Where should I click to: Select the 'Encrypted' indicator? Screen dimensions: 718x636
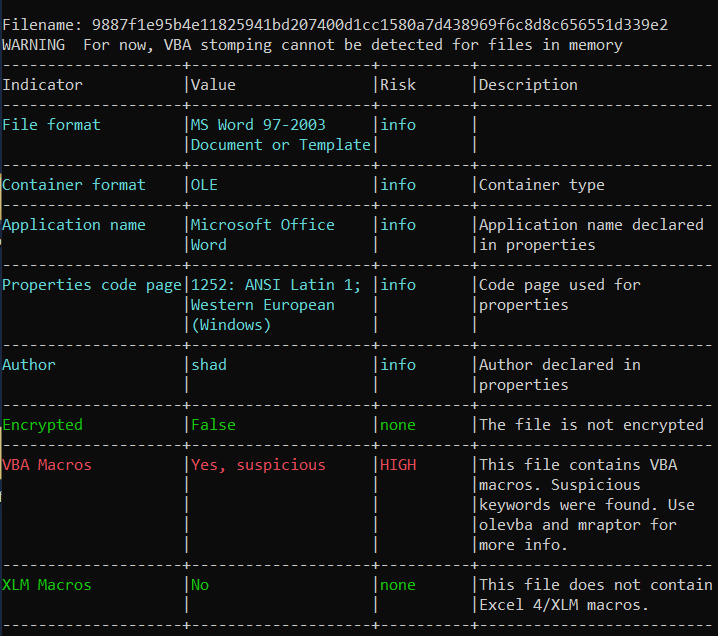(43, 424)
